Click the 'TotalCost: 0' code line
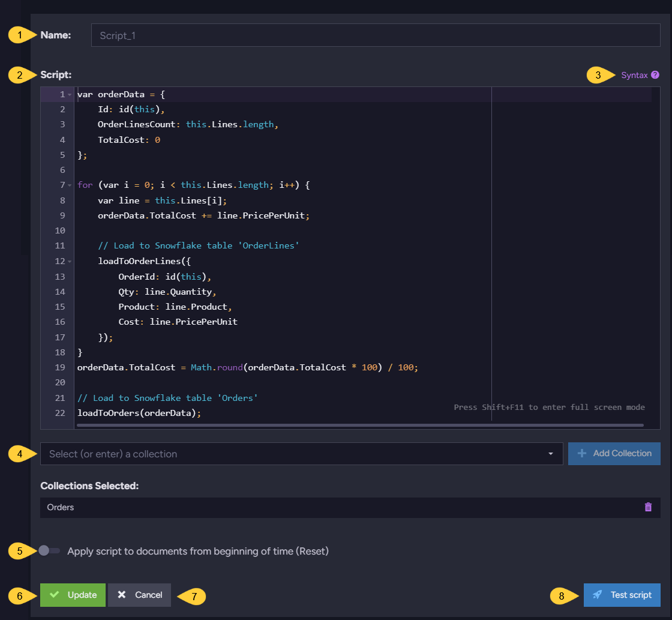Screen dimensions: 672x620 tap(129, 140)
